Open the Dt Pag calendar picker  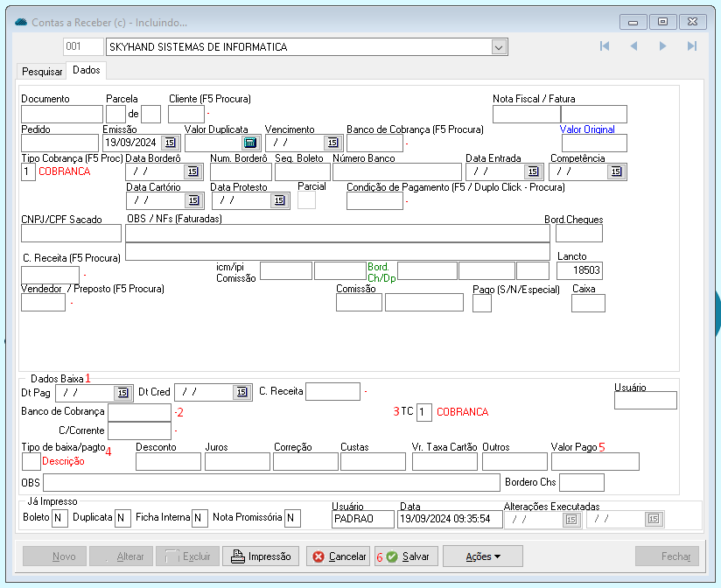tap(122, 393)
